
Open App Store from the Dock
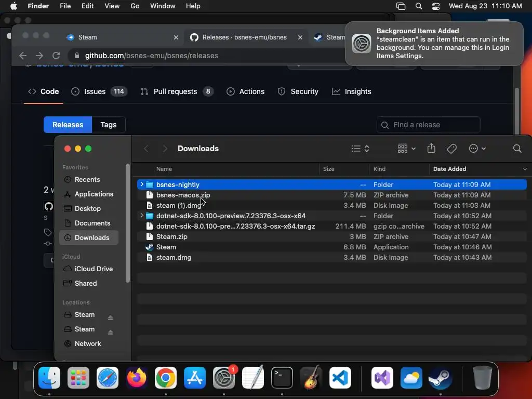pyautogui.click(x=195, y=378)
